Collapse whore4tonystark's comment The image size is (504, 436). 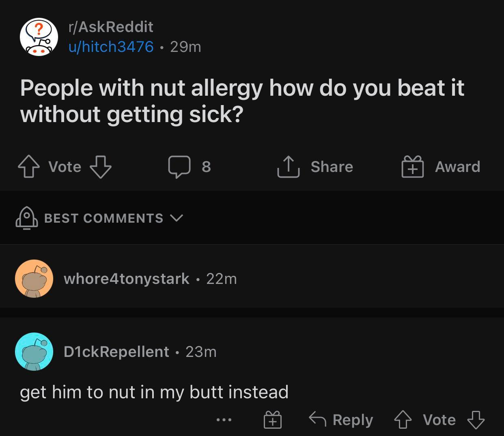pos(127,278)
